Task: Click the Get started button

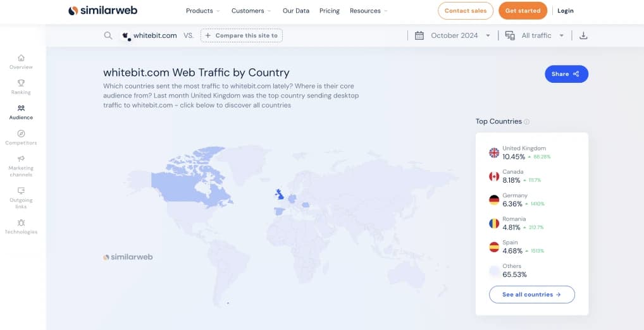Action: click(523, 11)
